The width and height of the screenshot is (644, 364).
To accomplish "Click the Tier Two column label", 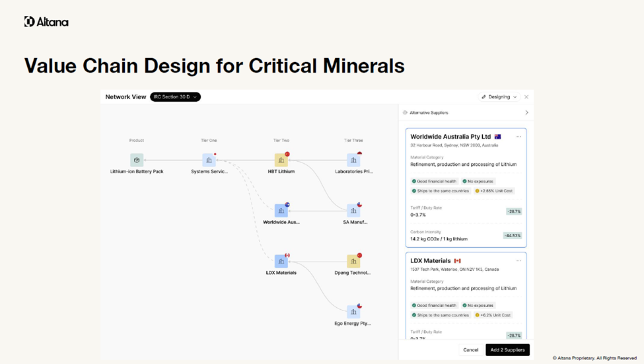I will pos(281,141).
